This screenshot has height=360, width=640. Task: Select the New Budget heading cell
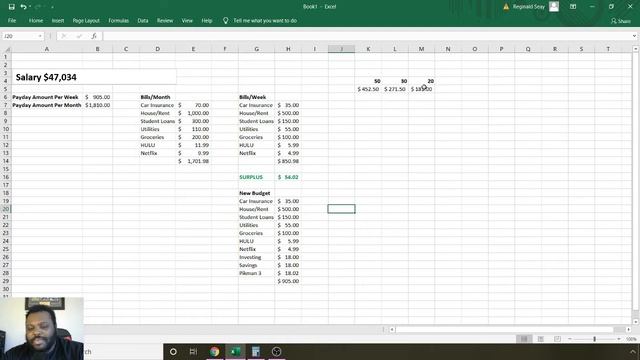point(256,193)
